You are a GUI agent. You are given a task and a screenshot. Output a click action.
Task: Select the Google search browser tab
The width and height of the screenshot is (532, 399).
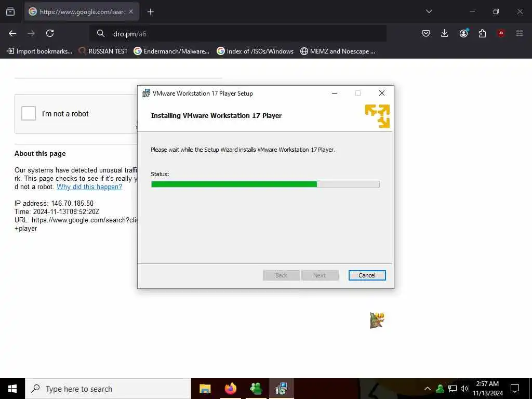82,12
